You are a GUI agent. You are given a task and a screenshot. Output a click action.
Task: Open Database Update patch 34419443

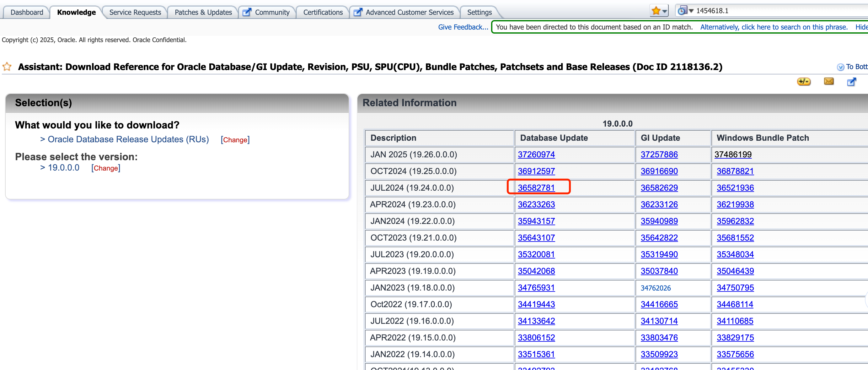point(536,304)
